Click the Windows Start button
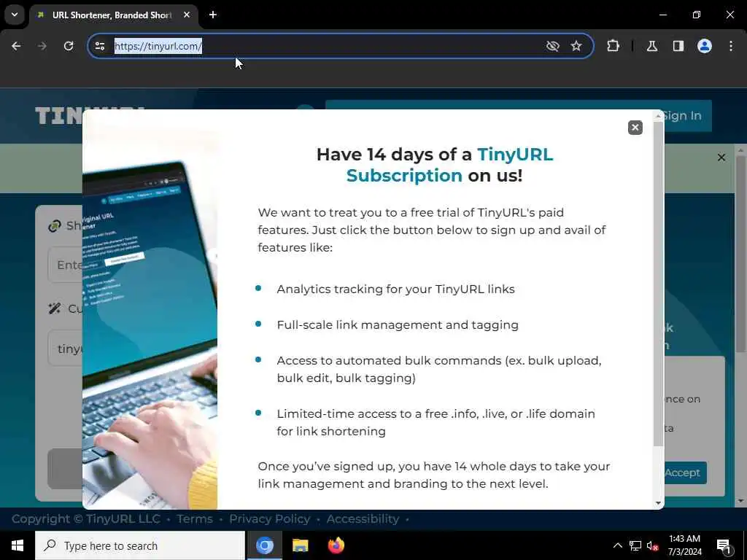This screenshot has width=747, height=560. pos(18,545)
